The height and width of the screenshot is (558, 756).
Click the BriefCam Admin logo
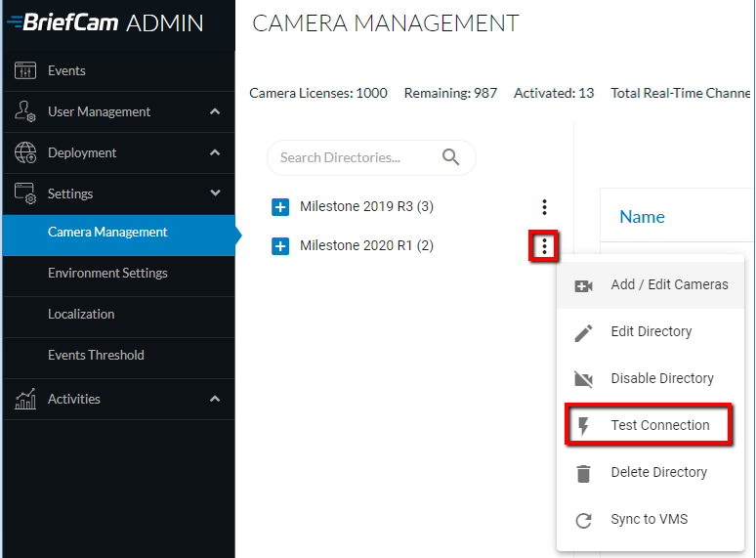105,22
